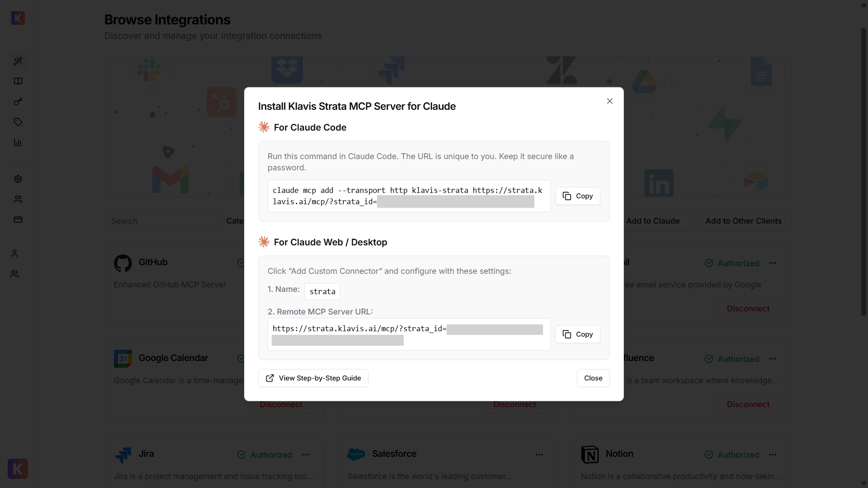Image resolution: width=868 pixels, height=488 pixels.
Task: Open the settings gear sidebar icon
Action: point(18,179)
